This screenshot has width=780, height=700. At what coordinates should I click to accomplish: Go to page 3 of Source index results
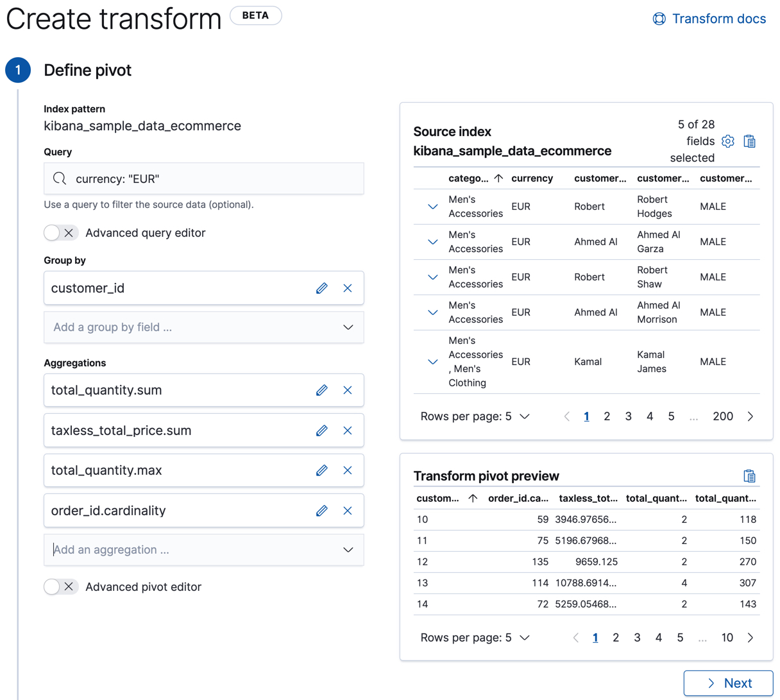tap(628, 416)
